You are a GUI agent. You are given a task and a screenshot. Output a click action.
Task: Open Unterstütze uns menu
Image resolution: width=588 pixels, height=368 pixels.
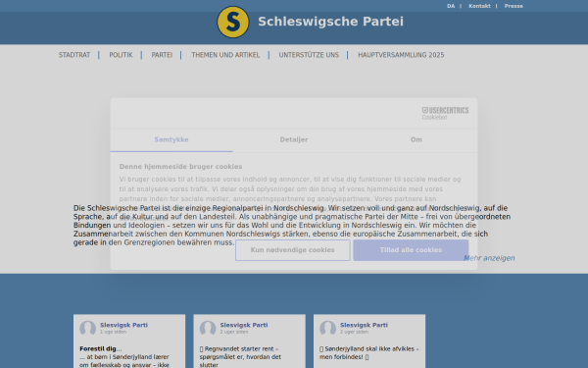[x=309, y=55]
